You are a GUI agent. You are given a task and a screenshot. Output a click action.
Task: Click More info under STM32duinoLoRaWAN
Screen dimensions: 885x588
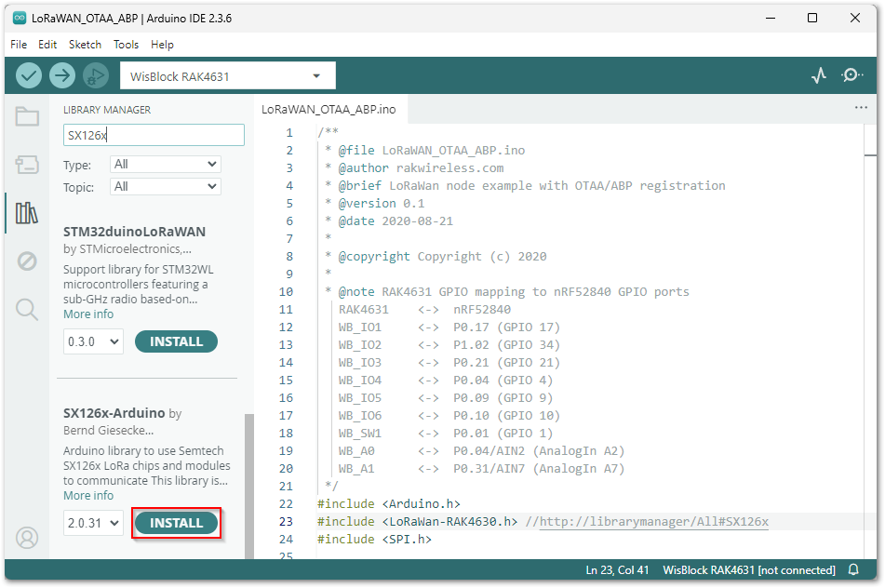pos(88,314)
